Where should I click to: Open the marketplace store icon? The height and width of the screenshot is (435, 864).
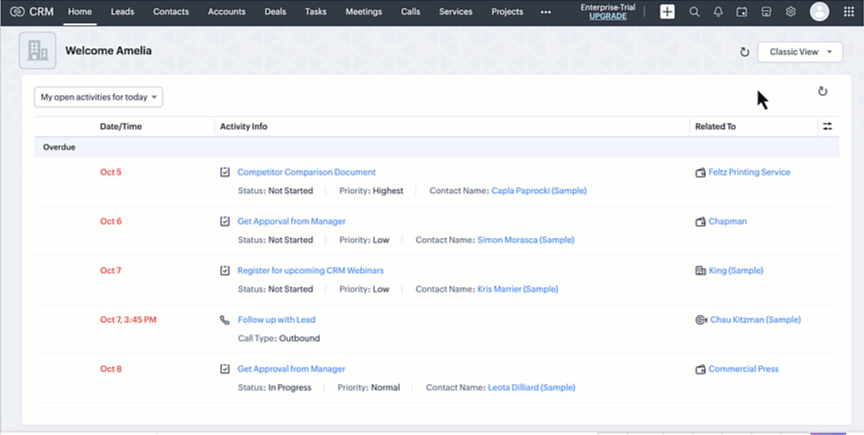766,12
